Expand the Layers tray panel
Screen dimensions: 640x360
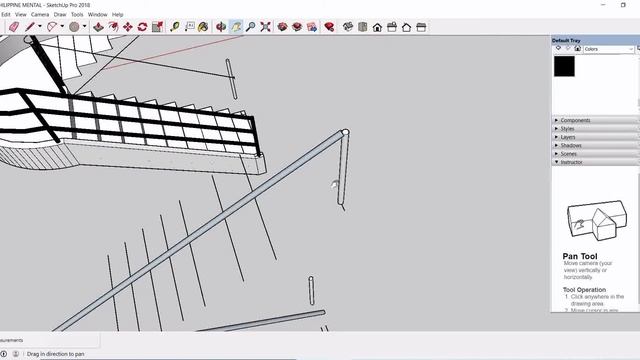[596, 137]
